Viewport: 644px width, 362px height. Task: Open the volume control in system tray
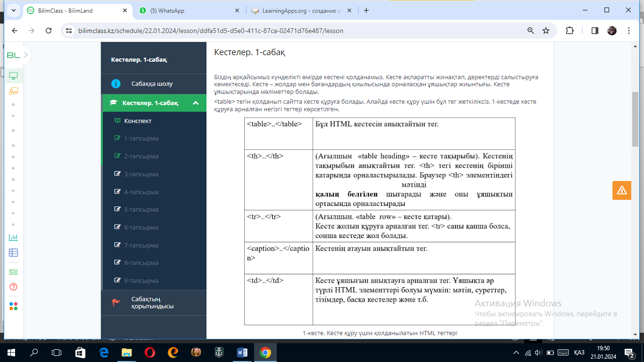[538, 353]
